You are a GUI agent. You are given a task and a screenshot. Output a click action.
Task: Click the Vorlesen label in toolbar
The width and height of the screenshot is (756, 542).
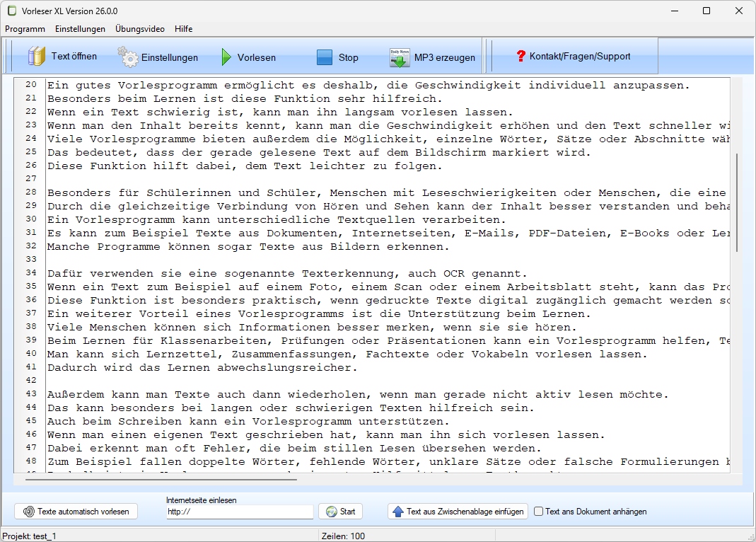(x=257, y=57)
